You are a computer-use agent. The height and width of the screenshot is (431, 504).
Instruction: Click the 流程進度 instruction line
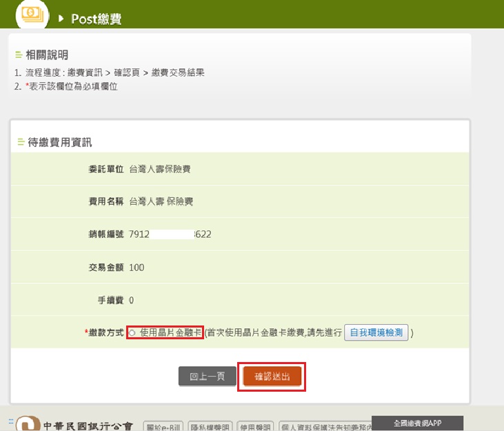[x=114, y=72]
